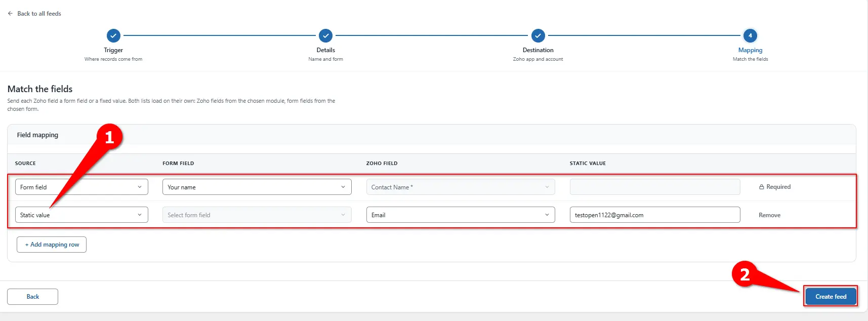
Task: Click the ZOHO FIELD column header
Action: pyautogui.click(x=382, y=164)
